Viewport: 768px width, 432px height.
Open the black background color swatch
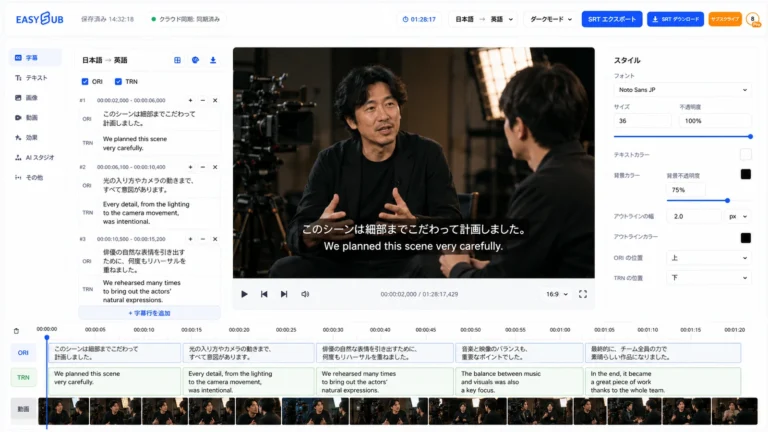[745, 174]
